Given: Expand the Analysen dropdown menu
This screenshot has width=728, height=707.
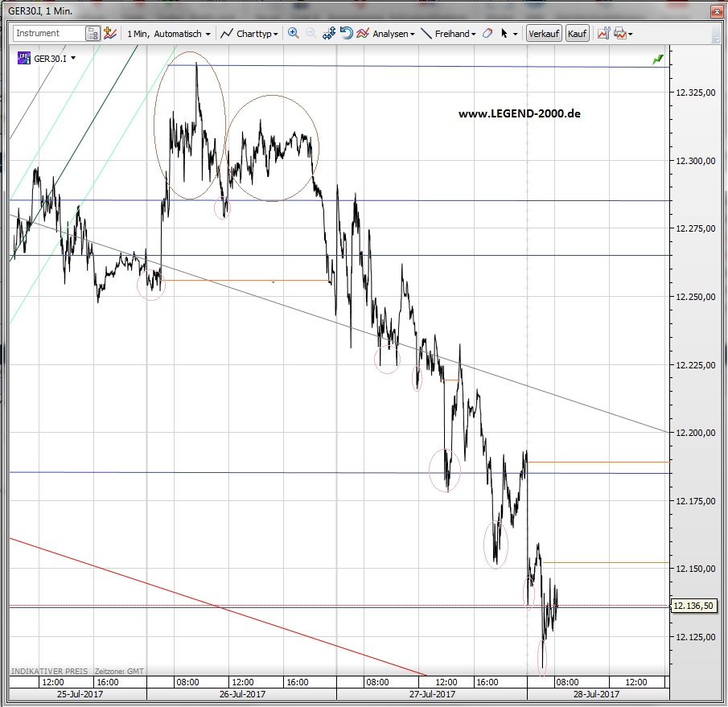Looking at the screenshot, I should (x=386, y=34).
